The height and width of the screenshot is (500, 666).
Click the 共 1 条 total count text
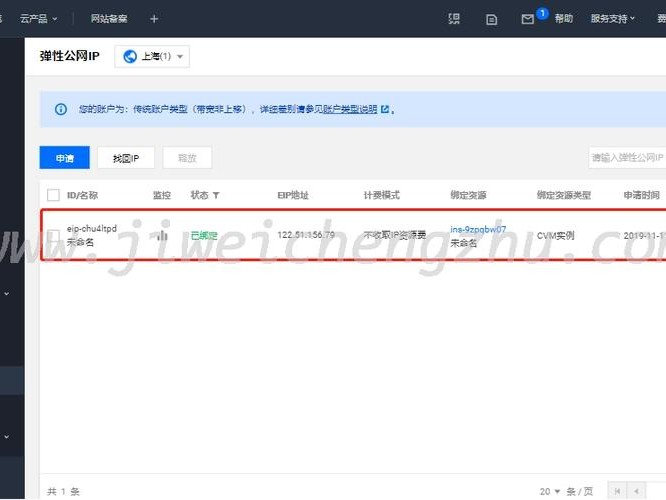(x=63, y=492)
